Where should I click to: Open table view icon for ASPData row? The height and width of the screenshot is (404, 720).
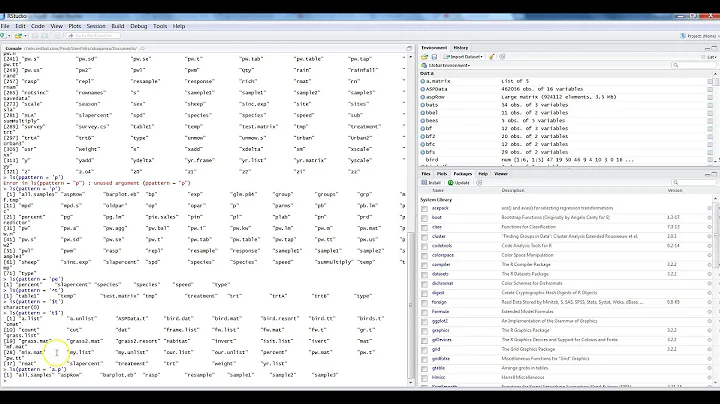tap(710, 89)
